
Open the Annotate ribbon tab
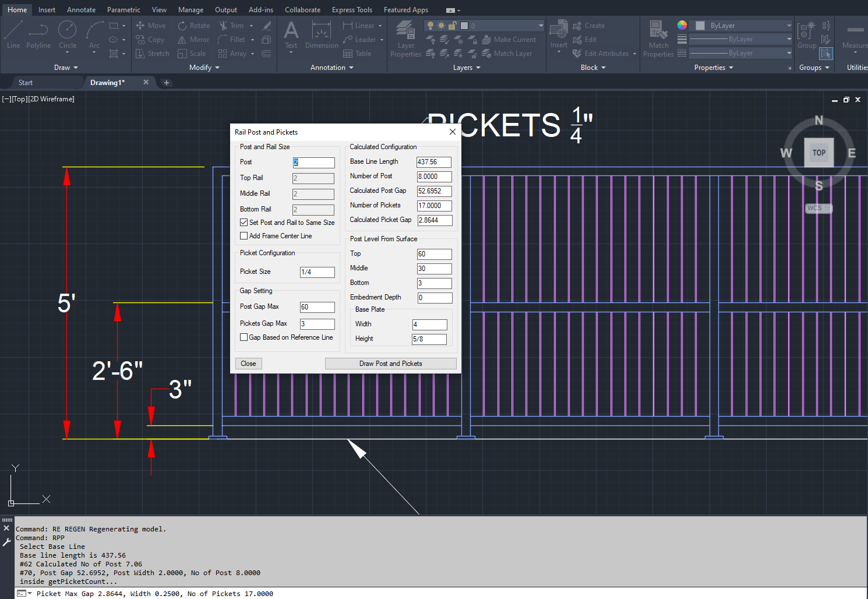[x=81, y=10]
